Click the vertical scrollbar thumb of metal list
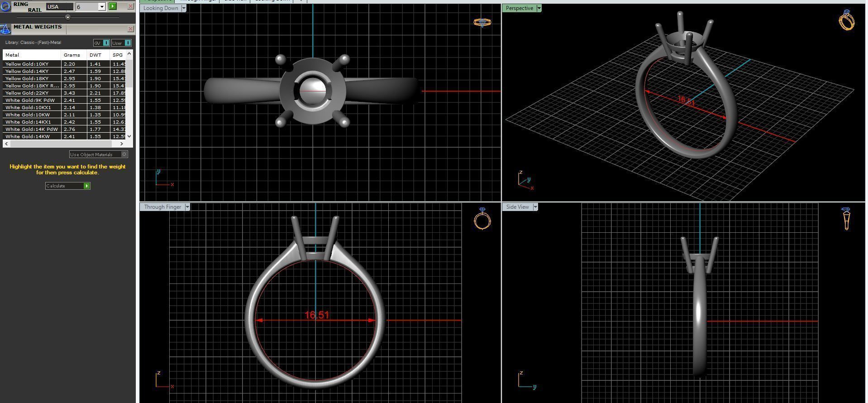Screen dimensions: 868x403 tap(129, 72)
